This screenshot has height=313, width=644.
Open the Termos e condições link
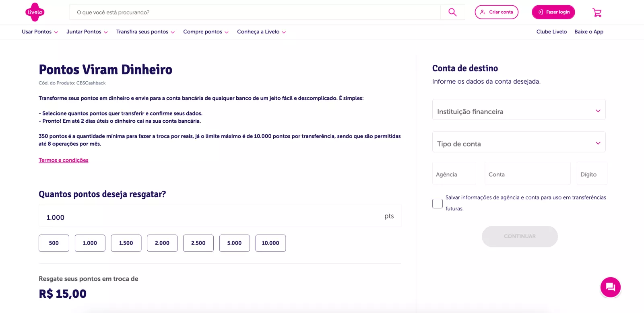[x=64, y=160]
